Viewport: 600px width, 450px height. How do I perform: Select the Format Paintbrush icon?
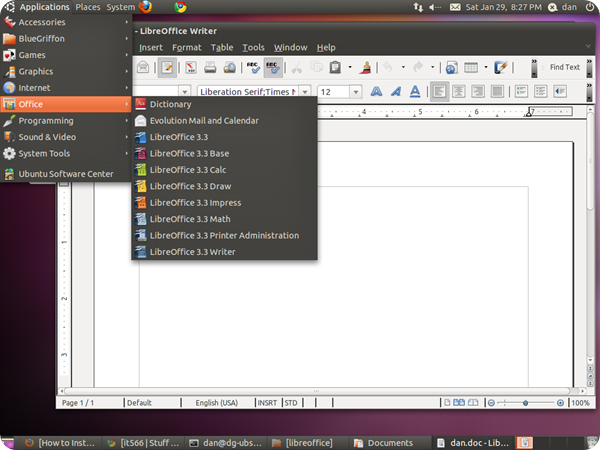366,67
